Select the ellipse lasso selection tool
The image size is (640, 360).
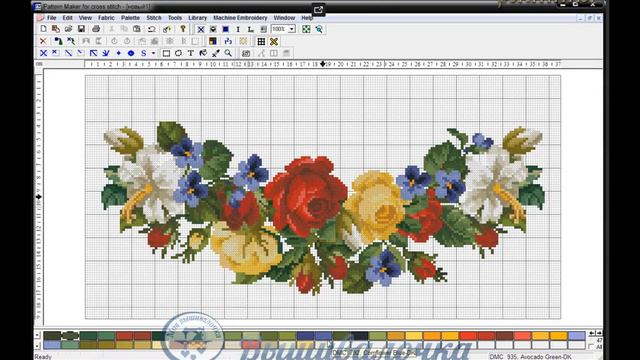click(178, 53)
